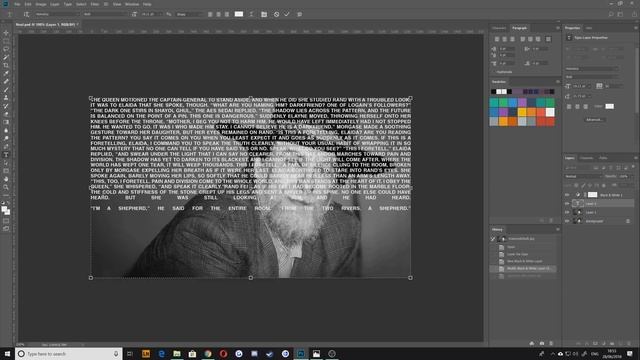The width and height of the screenshot is (640, 360).
Task: Open the Layer menu
Action: pos(55,4)
